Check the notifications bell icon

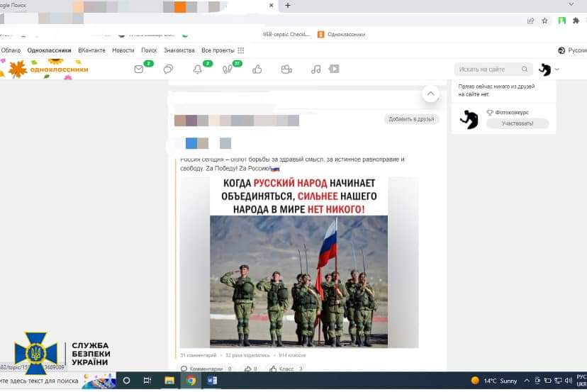[198, 69]
